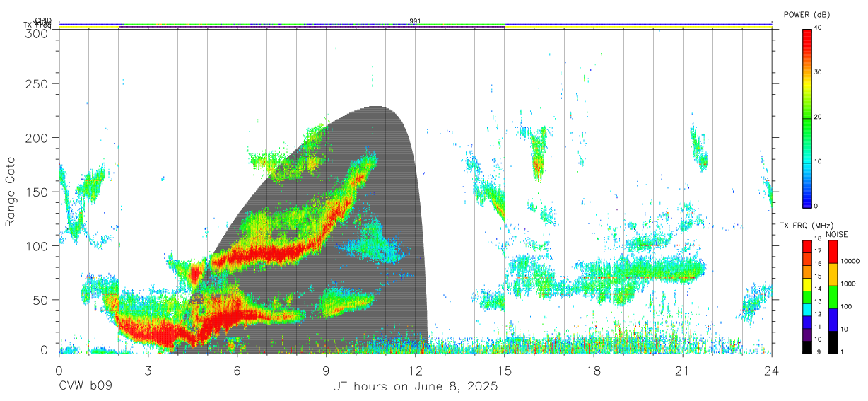Click the x-axis tick label 9

[326, 371]
